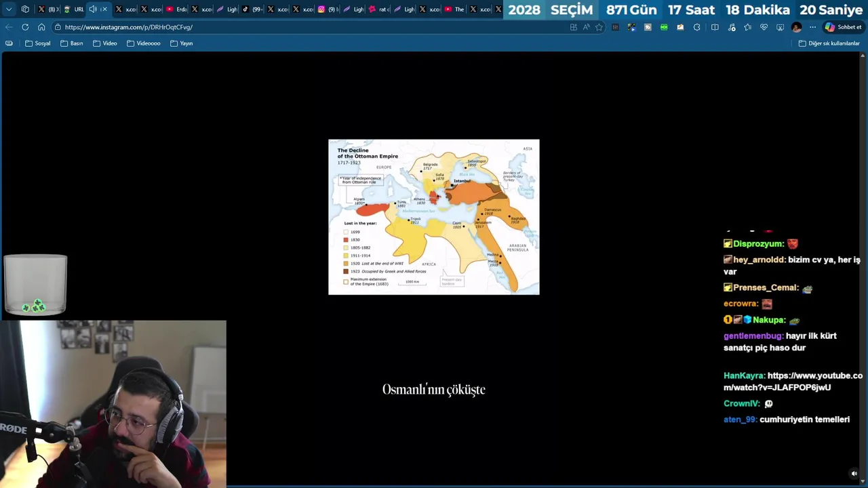Open the Settings and more ellipsis menu

point(812,27)
